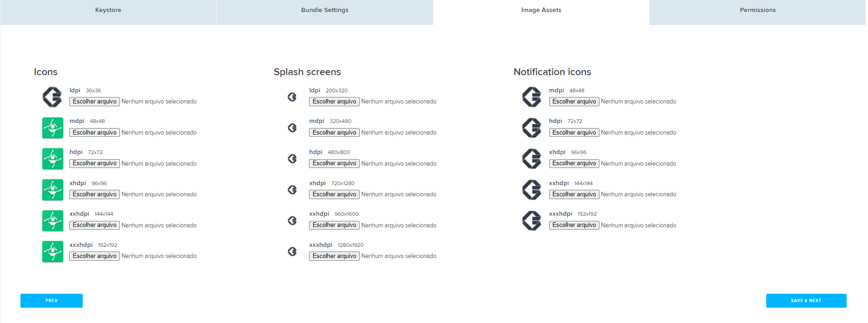The image size is (868, 323).
Task: Click the xxhdpi 144x144 green icon preview
Action: (x=53, y=220)
